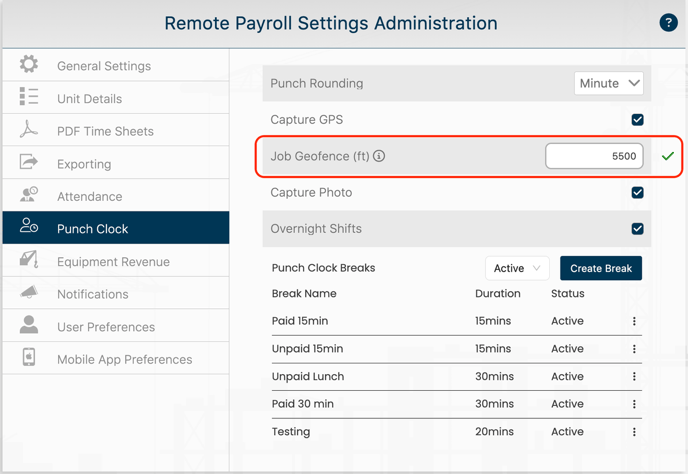This screenshot has width=688, height=474.
Task: Click the Attendance people icon
Action: click(29, 194)
